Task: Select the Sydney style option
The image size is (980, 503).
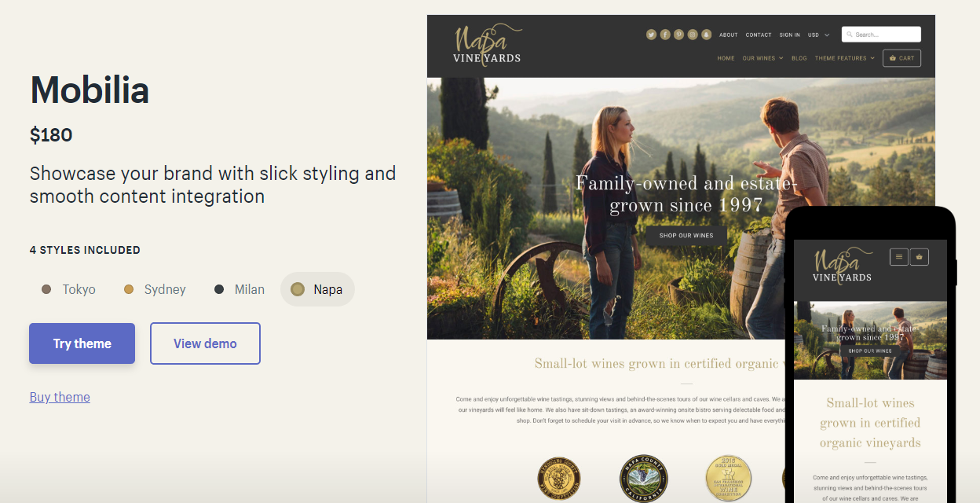Action: click(155, 289)
